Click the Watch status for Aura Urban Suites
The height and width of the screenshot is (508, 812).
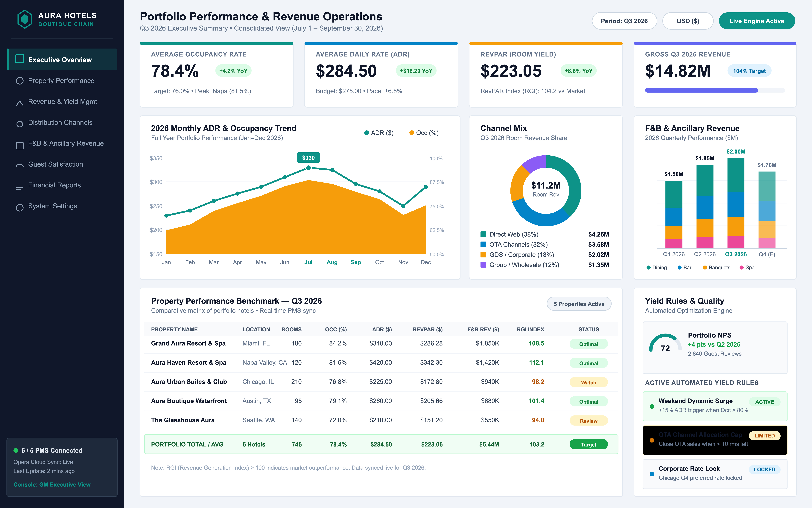(589, 382)
